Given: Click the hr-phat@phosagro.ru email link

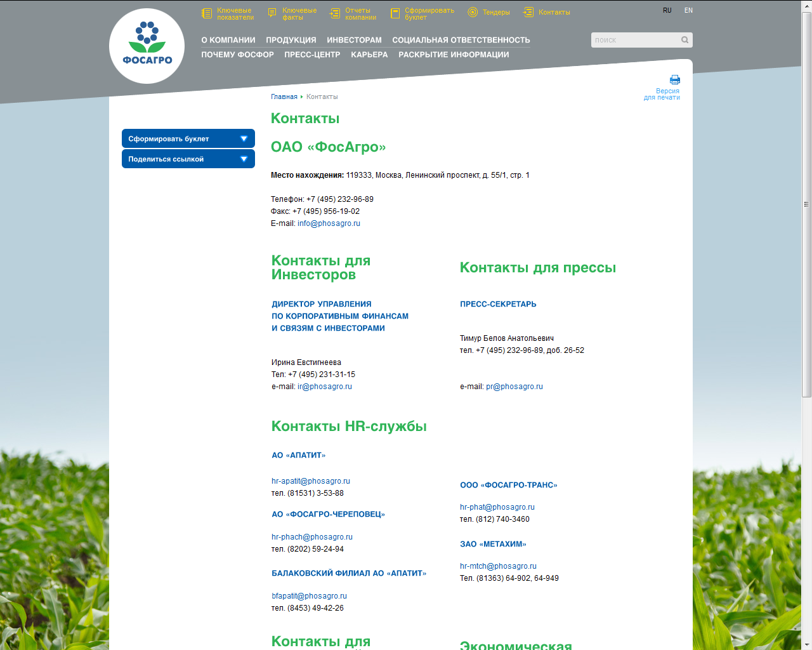Looking at the screenshot, I should coord(497,507).
